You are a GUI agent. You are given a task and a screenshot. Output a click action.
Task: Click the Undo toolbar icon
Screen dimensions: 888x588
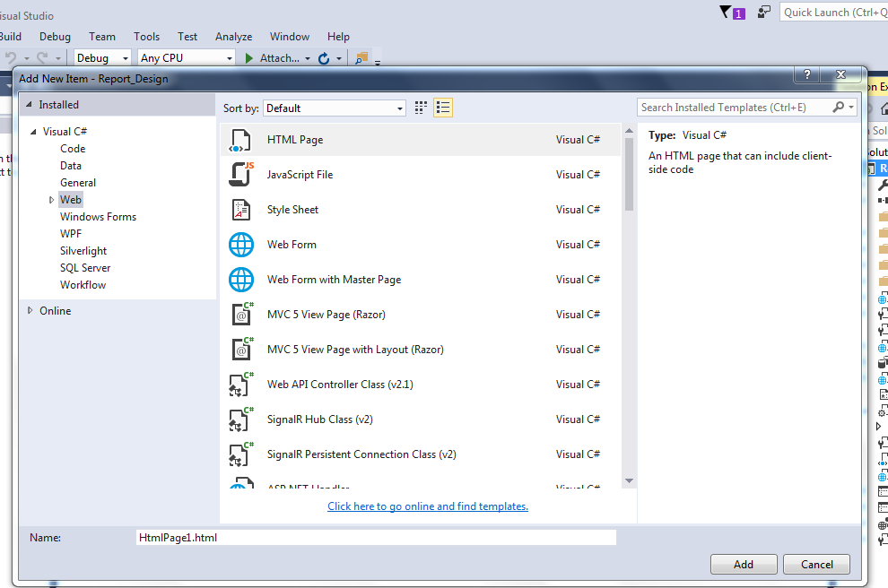pyautogui.click(x=11, y=57)
